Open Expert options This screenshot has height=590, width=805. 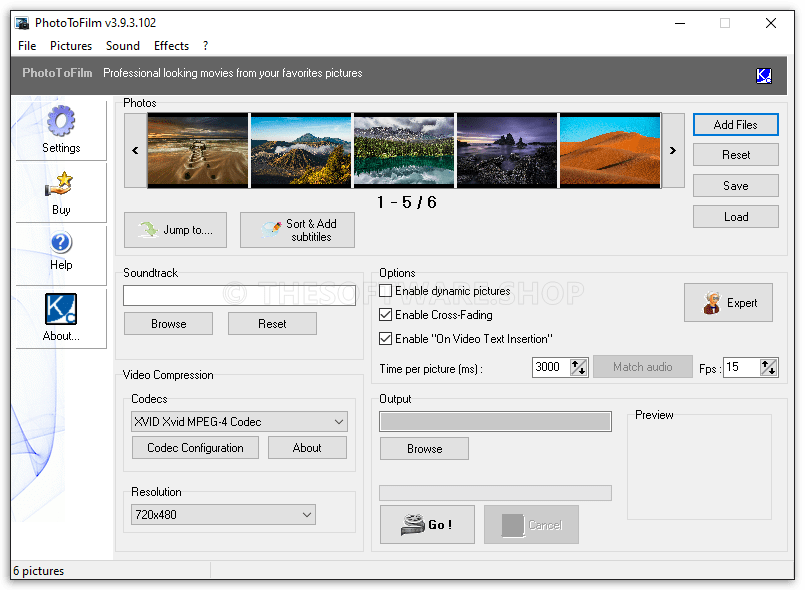728,303
